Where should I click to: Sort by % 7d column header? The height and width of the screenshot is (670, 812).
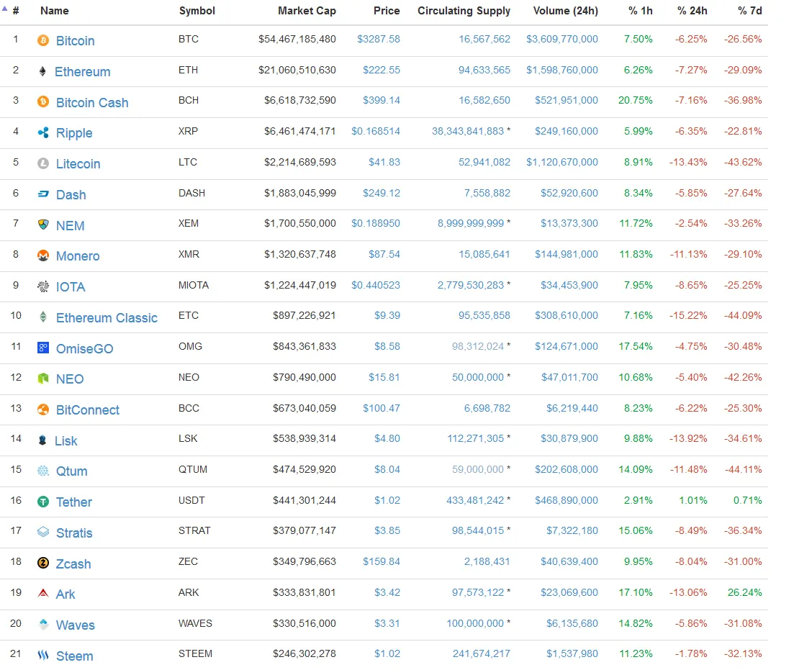click(x=750, y=11)
